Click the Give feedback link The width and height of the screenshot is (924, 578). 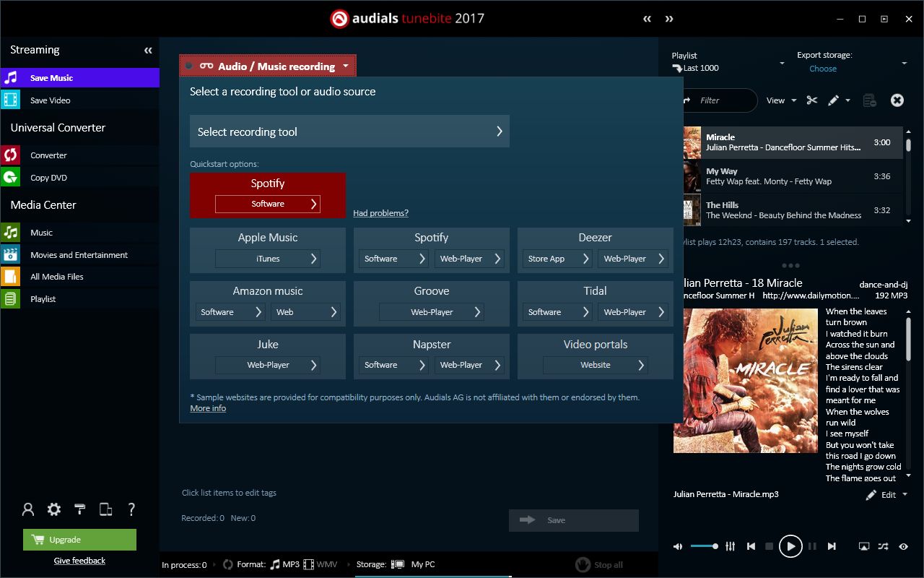pos(79,561)
